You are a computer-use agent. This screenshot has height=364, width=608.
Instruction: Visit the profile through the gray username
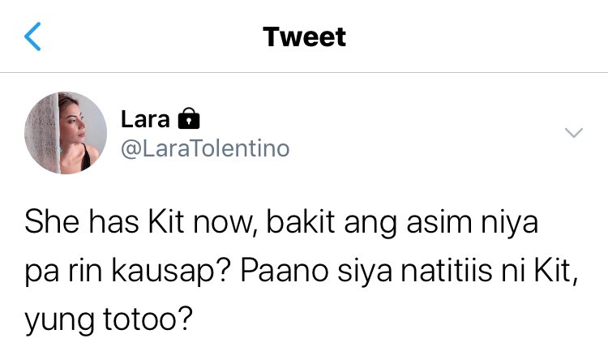click(205, 148)
